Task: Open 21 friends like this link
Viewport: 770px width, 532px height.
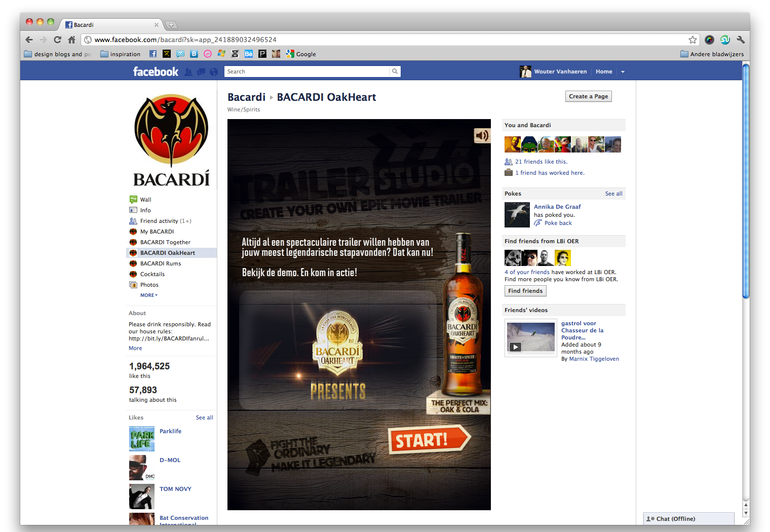Action: click(541, 162)
